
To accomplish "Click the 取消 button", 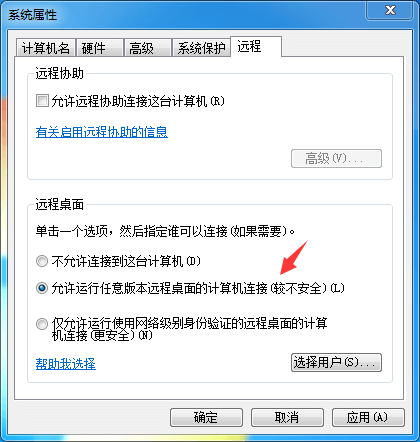I will (x=287, y=417).
